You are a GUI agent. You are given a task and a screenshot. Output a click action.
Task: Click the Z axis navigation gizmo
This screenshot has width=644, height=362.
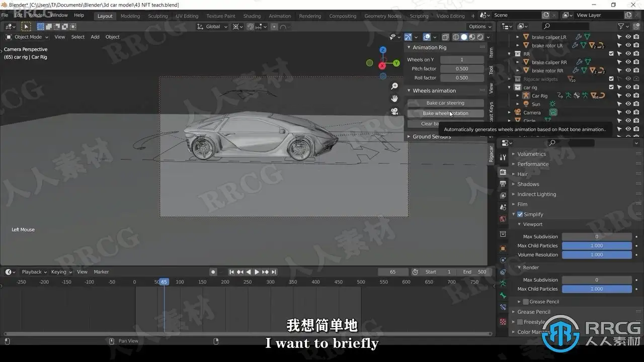383,50
